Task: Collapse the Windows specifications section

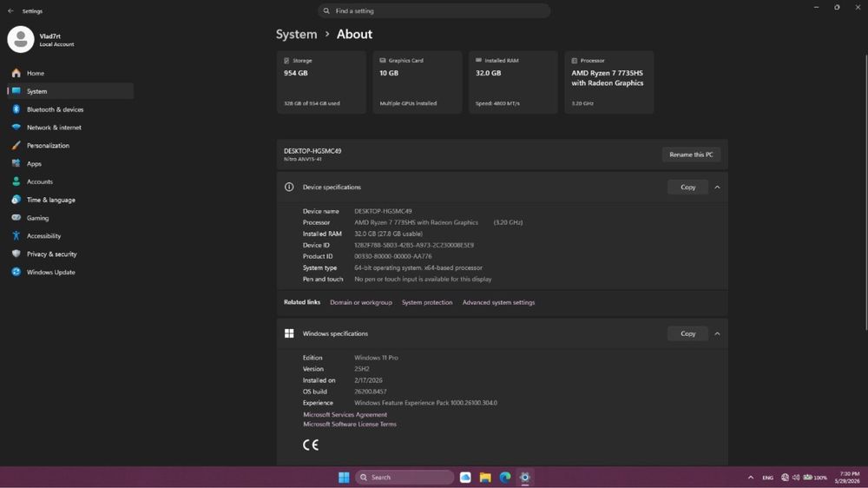Action: click(x=717, y=333)
